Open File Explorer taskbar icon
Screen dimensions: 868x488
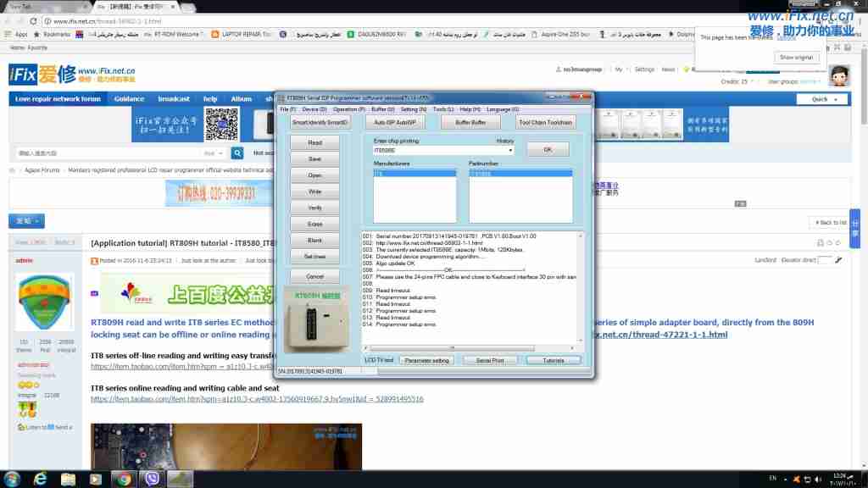point(68,479)
